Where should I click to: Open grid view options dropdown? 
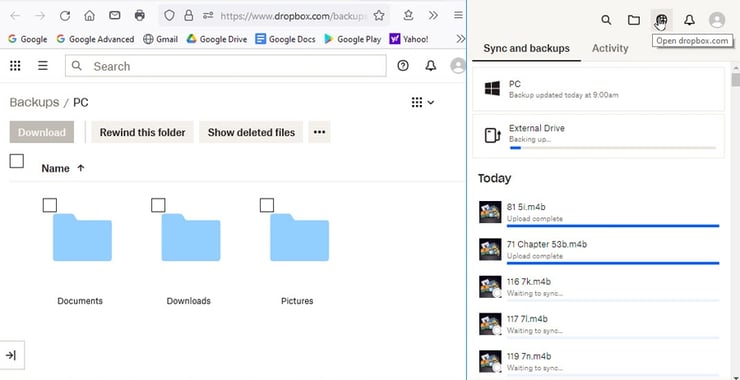tap(423, 102)
